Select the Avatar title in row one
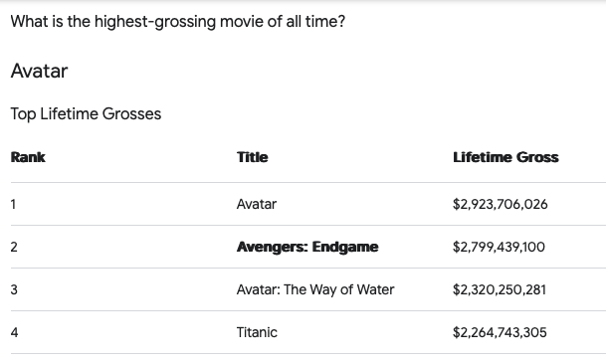The height and width of the screenshot is (364, 606). point(257,204)
